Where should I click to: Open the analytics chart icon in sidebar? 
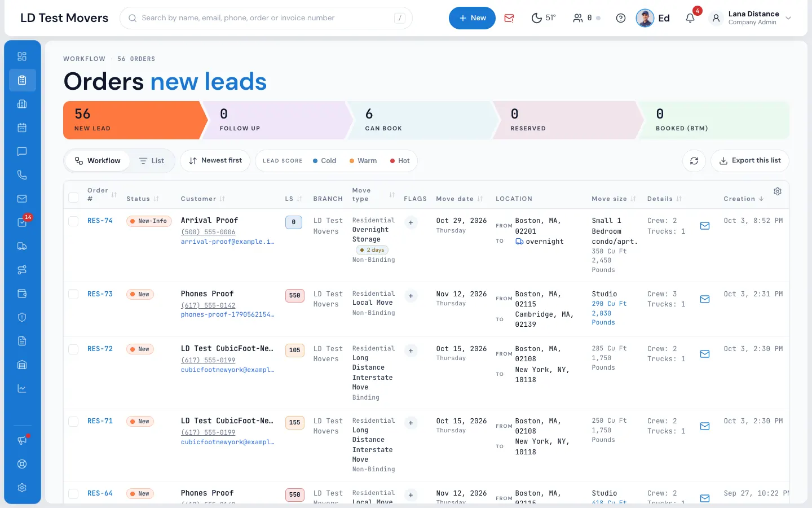[x=22, y=388]
